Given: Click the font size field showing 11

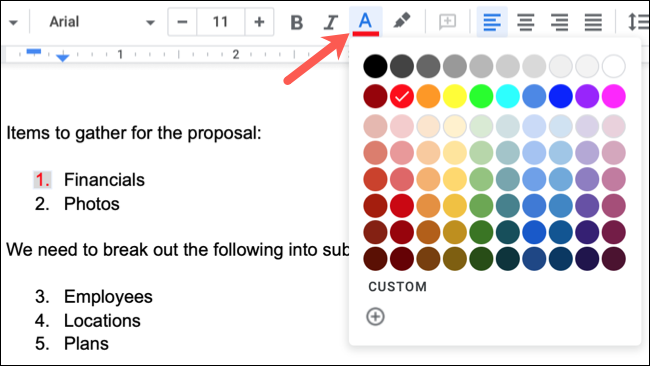Looking at the screenshot, I should click(x=221, y=22).
